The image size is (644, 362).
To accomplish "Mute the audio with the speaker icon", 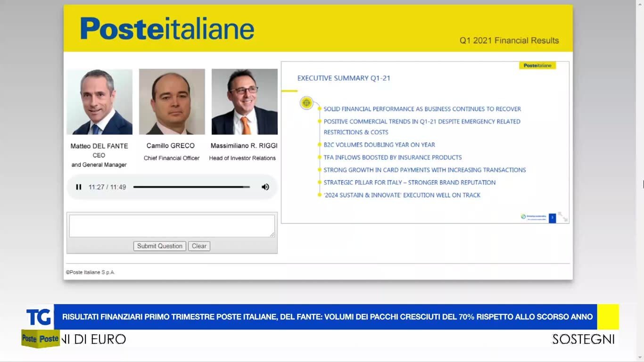I will click(x=265, y=187).
